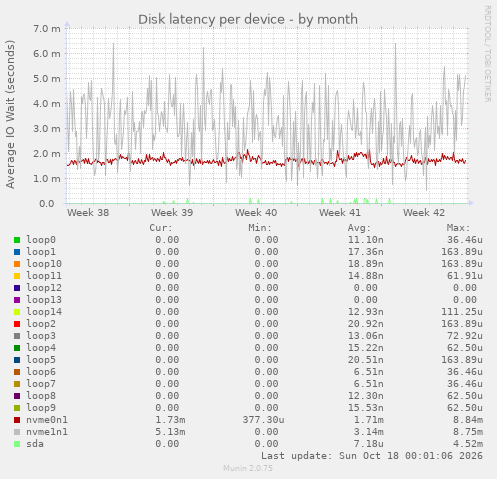The height and width of the screenshot is (479, 497).
Task: Click the 'Week 41' x-axis label
Action: pyautogui.click(x=340, y=213)
